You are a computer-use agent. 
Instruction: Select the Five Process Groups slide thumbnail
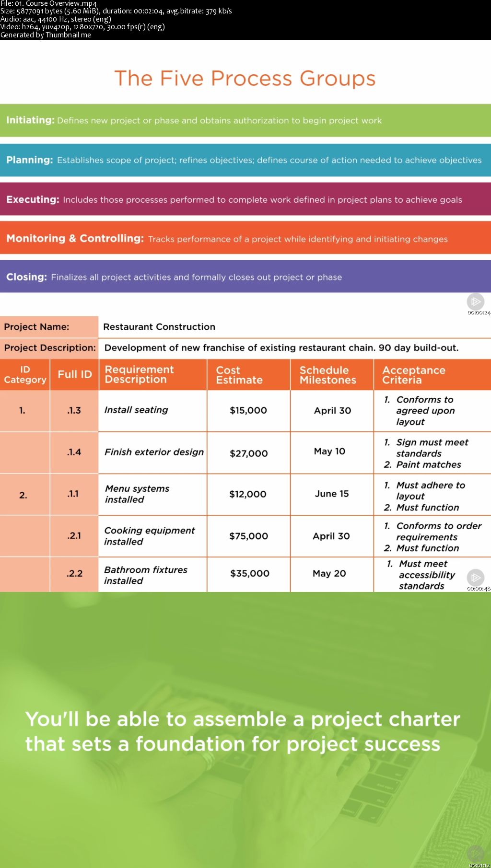(x=245, y=178)
